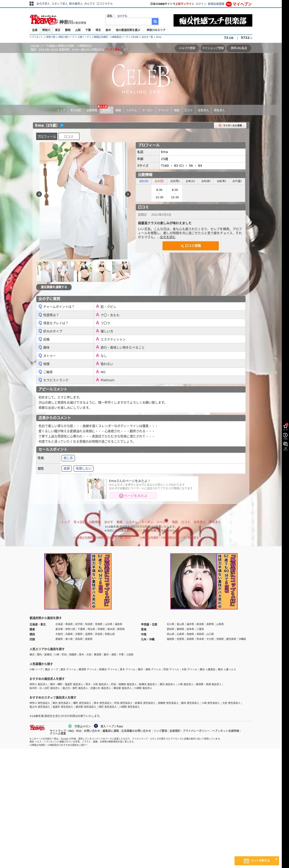This screenshot has width=289, height=868.
Task: Click the ページをみたよ button
Action: [133, 496]
